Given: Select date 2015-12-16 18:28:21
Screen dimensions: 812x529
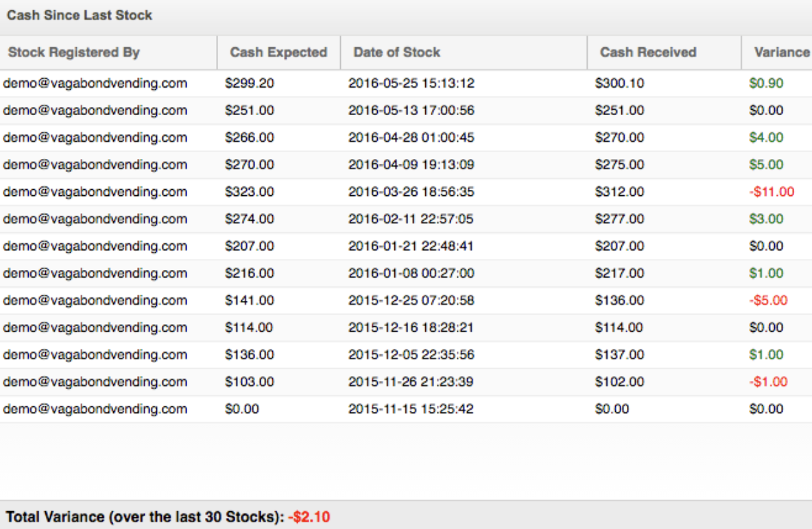Looking at the screenshot, I should point(411,328).
